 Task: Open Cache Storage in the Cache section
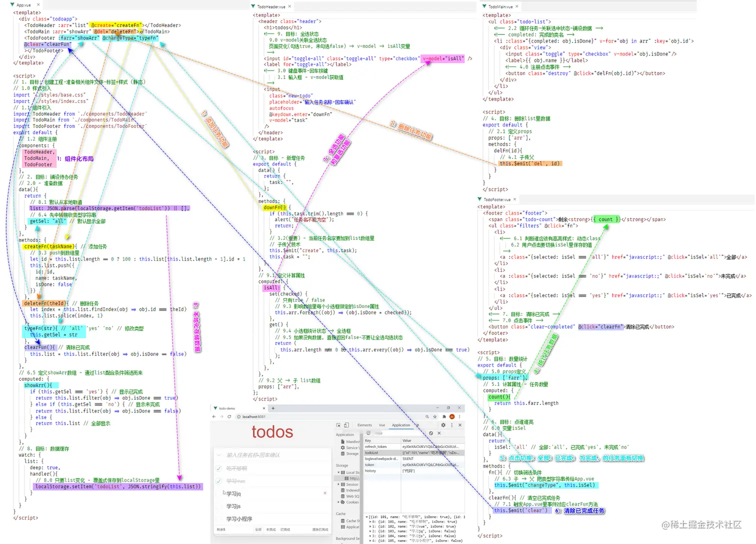pyautogui.click(x=350, y=521)
